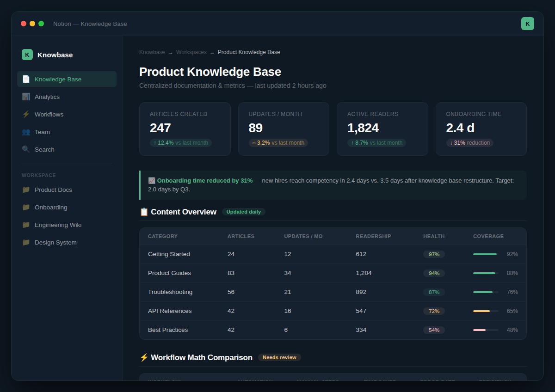This screenshot has height=392, width=555.
Task: Open the Product Docs workspace
Action: (x=67, y=190)
